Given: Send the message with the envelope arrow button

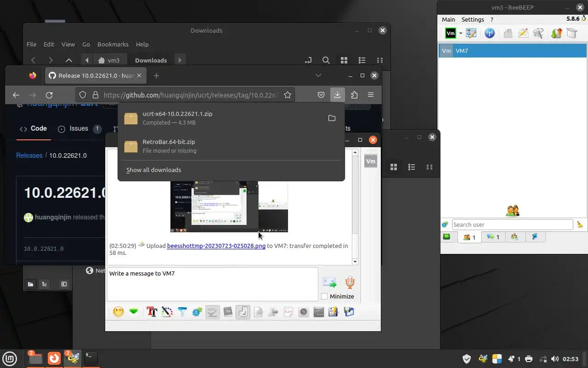Looking at the screenshot, I should click(x=329, y=282).
